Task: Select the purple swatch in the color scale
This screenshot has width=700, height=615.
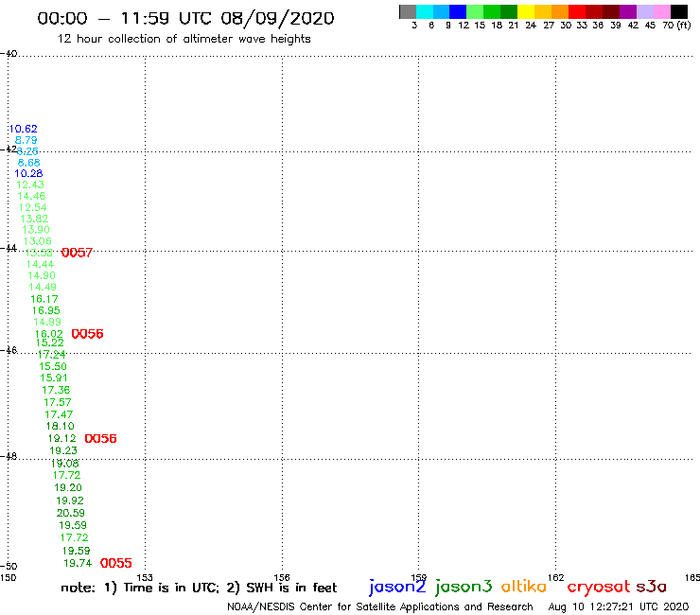Action: (x=628, y=11)
